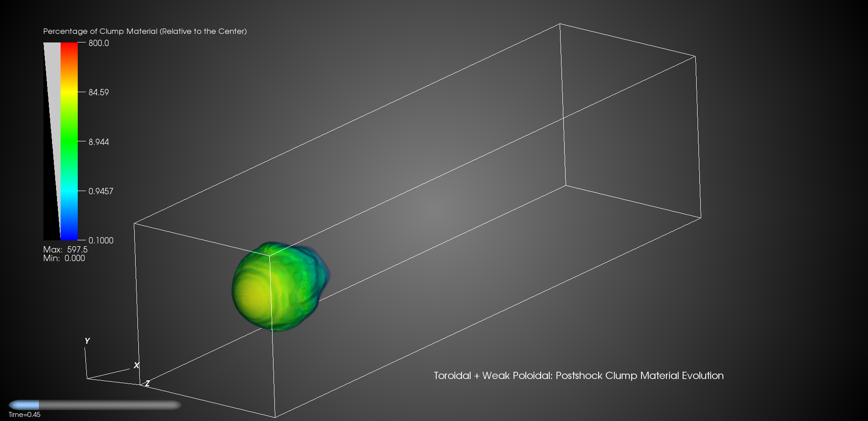Click the rainbow color scale bar
The image size is (868, 421).
69,141
